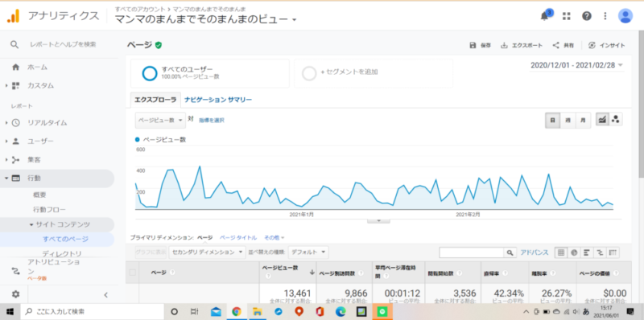Switch to ナビゲーション サマリー tab

click(217, 100)
